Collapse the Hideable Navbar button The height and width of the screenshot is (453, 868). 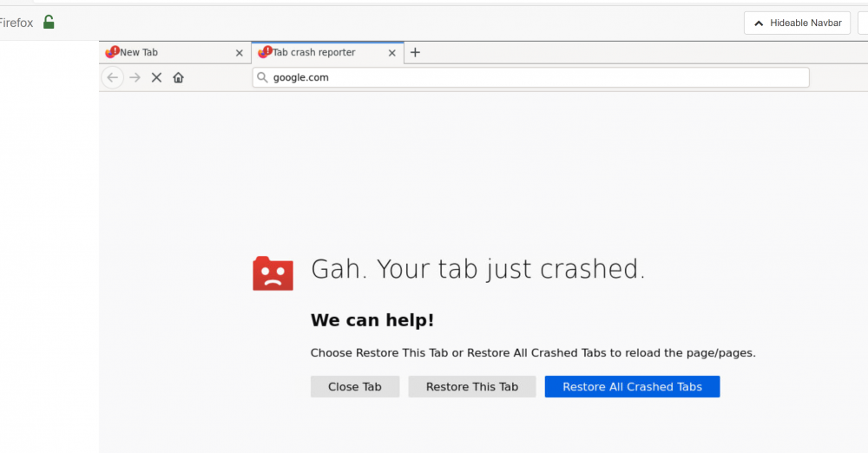click(797, 23)
